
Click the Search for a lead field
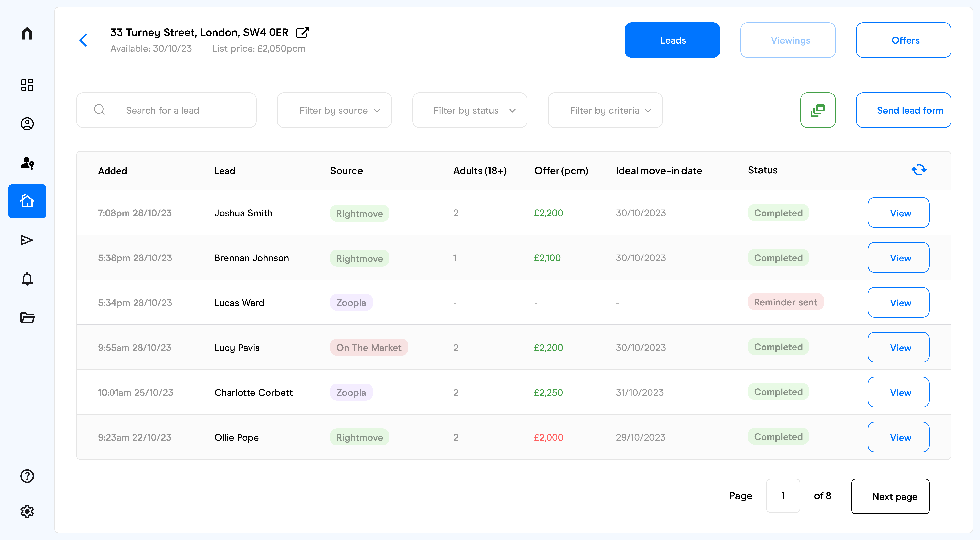pyautogui.click(x=166, y=110)
